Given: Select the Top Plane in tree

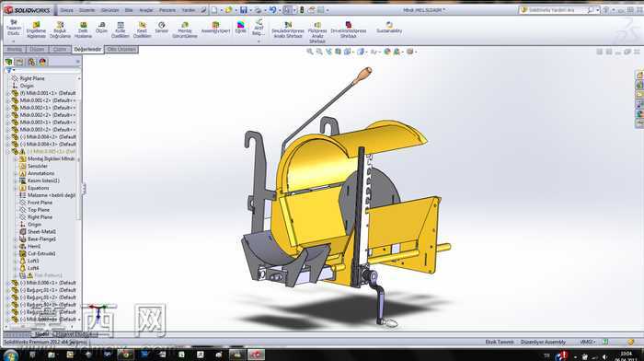Looking at the screenshot, I should (39, 210).
